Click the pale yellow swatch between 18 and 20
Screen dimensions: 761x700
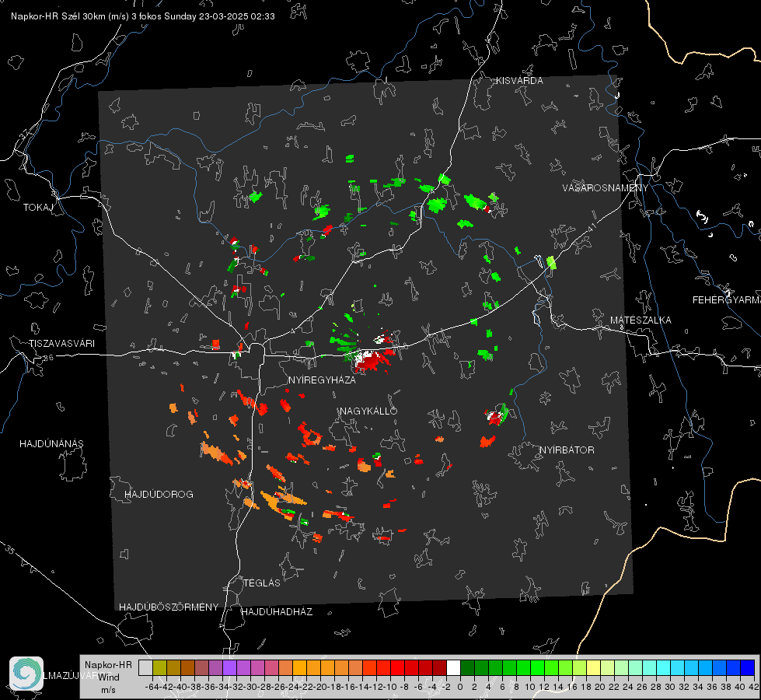tap(594, 667)
